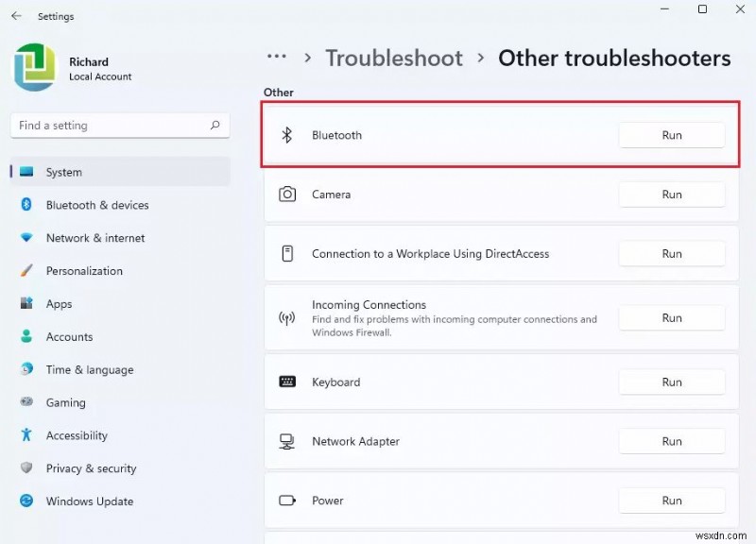756x544 pixels.
Task: Open Windows Update page
Action: click(89, 501)
